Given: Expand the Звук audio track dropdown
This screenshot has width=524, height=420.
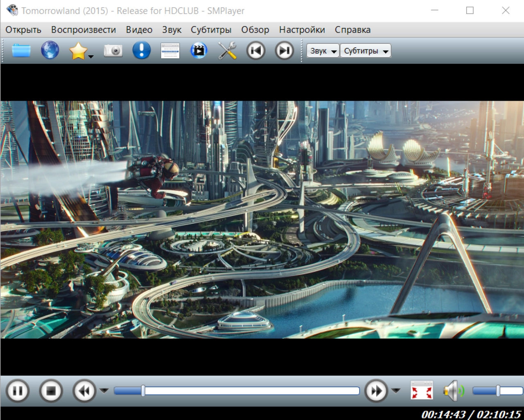Looking at the screenshot, I should click(x=323, y=51).
